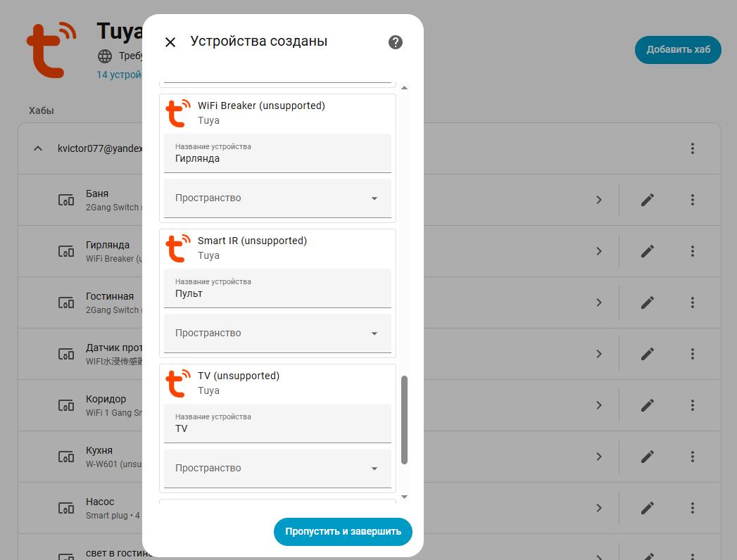
Task: Click the device name field with TV
Action: click(277, 428)
